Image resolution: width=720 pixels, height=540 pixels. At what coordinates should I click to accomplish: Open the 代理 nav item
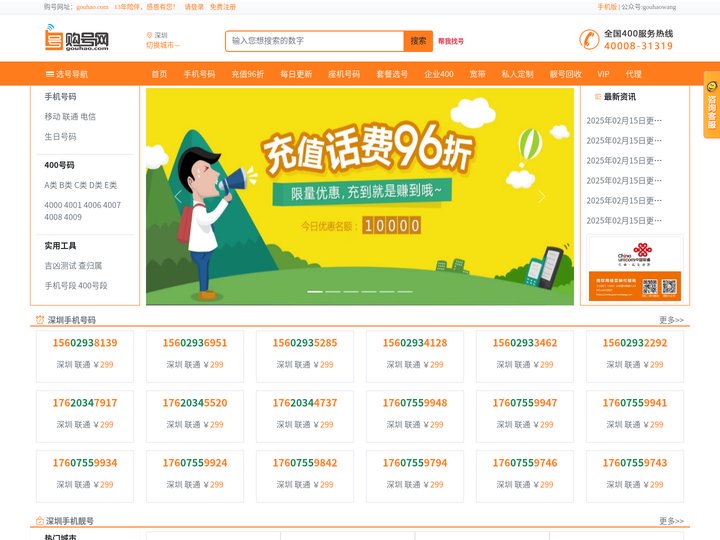[x=633, y=74]
